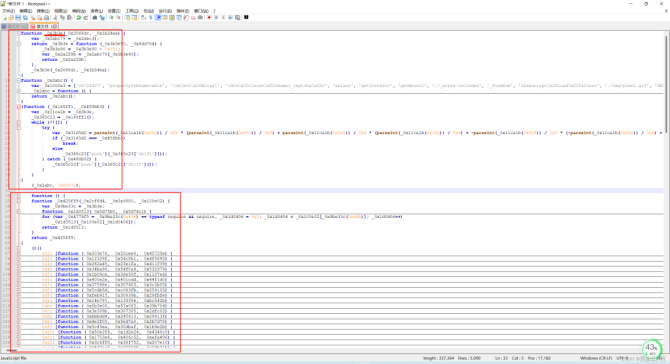Click 'JavaScript file' in the status bar

[x=13, y=358]
